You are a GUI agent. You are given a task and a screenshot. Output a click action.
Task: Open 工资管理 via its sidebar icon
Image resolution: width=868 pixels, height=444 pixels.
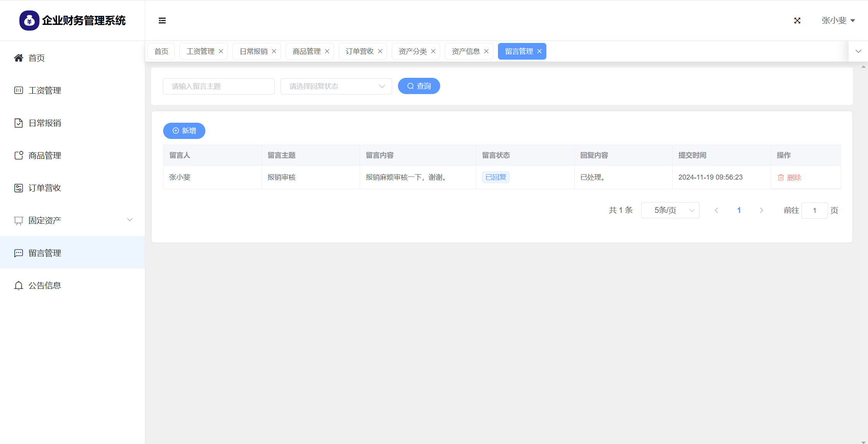pos(18,91)
